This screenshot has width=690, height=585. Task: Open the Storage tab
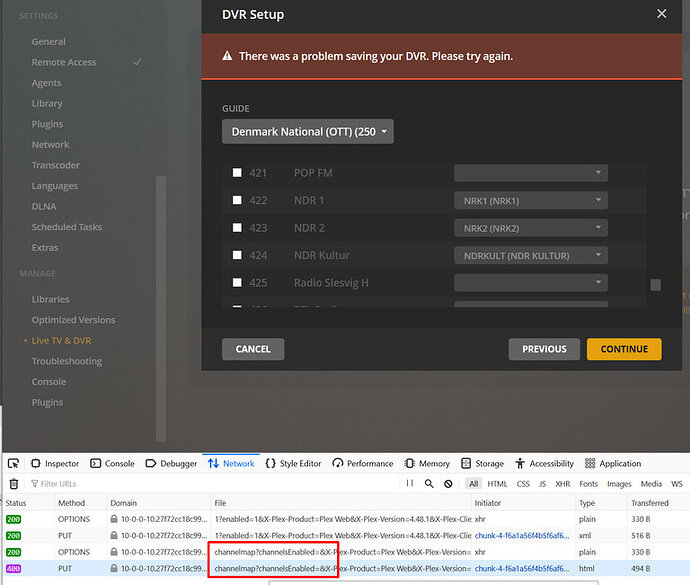pyautogui.click(x=482, y=464)
